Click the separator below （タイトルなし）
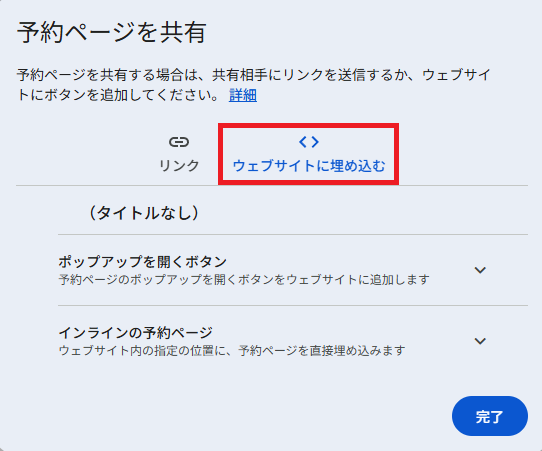This screenshot has height=451, width=542. [293, 235]
